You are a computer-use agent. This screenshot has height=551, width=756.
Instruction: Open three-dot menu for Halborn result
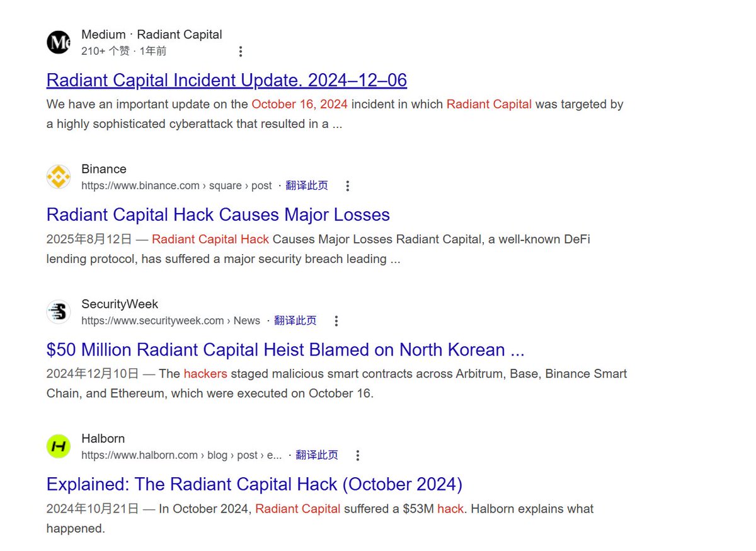pos(357,455)
